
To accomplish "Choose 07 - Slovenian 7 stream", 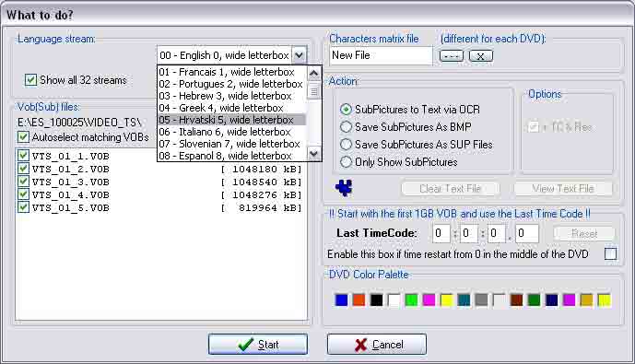I will click(231, 144).
